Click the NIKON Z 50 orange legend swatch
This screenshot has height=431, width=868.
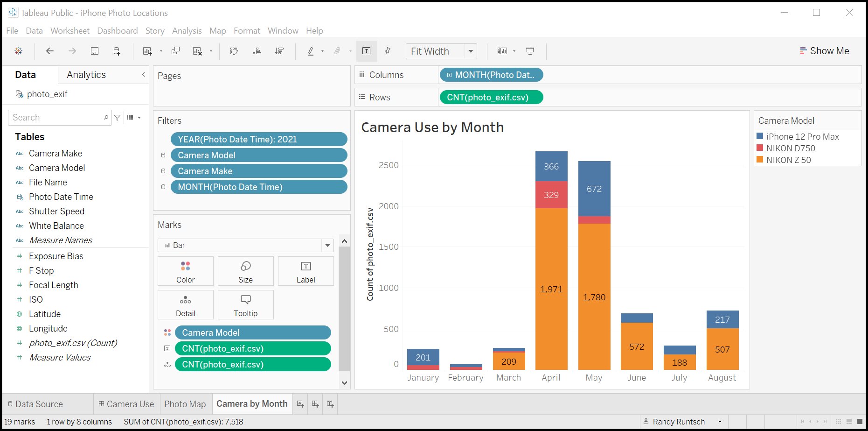[760, 160]
